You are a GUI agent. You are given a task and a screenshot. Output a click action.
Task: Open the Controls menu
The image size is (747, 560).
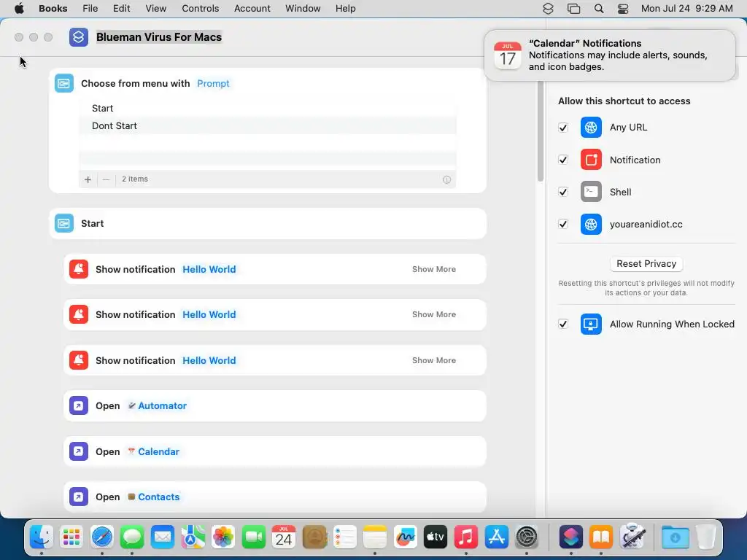tap(200, 8)
